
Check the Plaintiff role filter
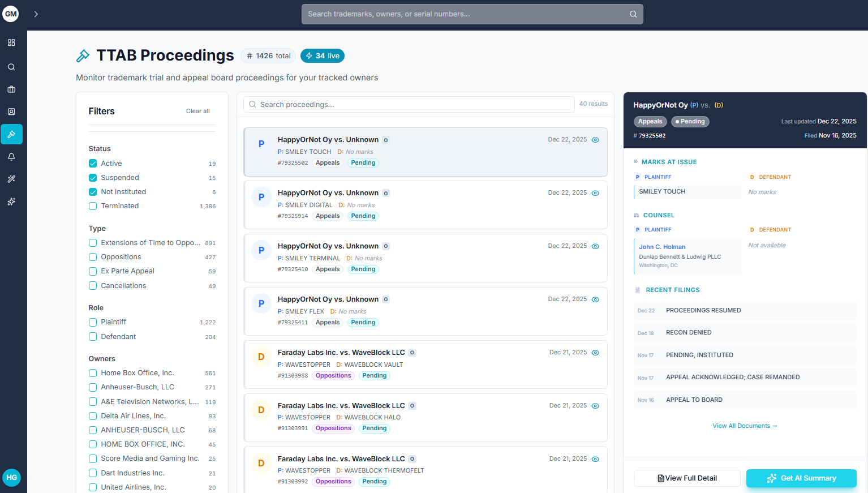93,322
